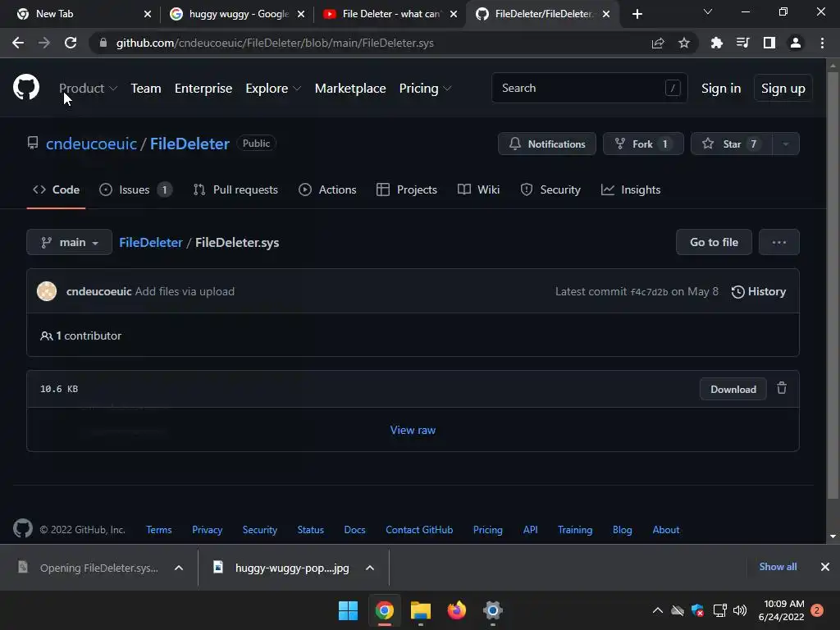
Task: Open Chrome from the taskbar
Action: coord(384,610)
